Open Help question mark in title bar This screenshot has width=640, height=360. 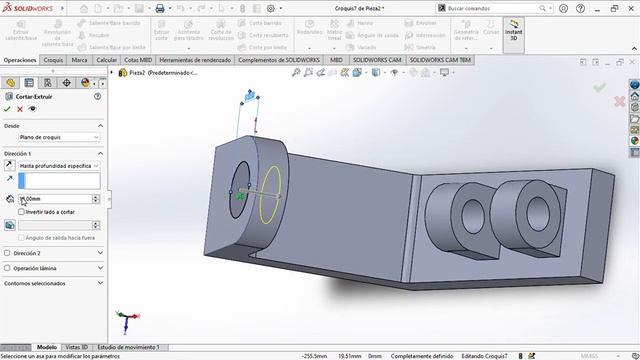click(580, 8)
